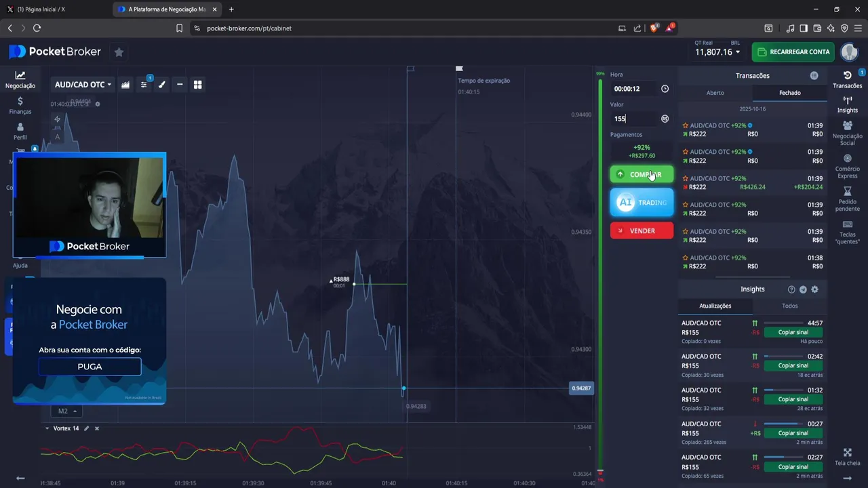Open Insights in the right sidebar
This screenshot has height=488, width=868.
click(847, 104)
